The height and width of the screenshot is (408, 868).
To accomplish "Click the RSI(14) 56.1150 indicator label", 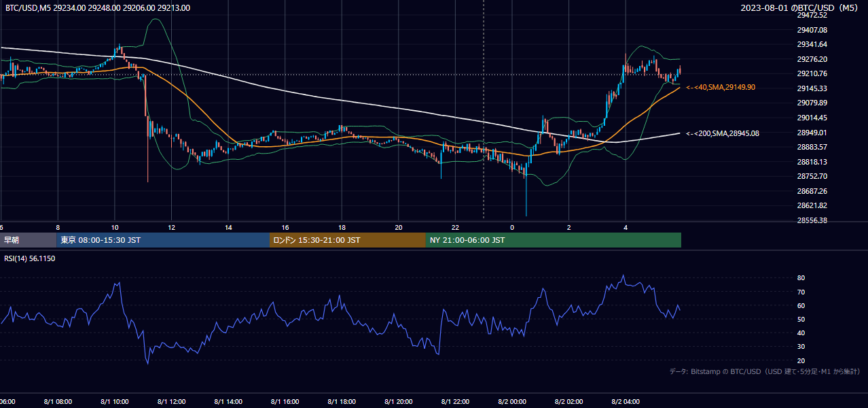I will point(30,258).
